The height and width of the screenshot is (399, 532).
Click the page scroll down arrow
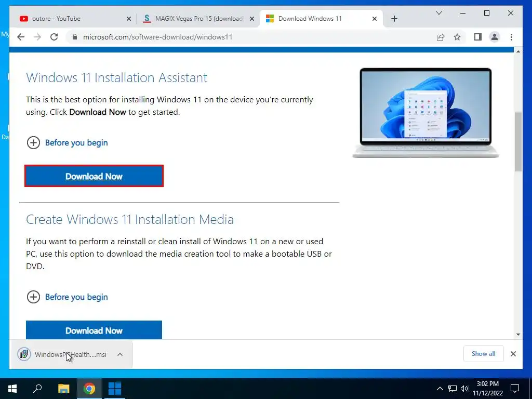coord(518,335)
